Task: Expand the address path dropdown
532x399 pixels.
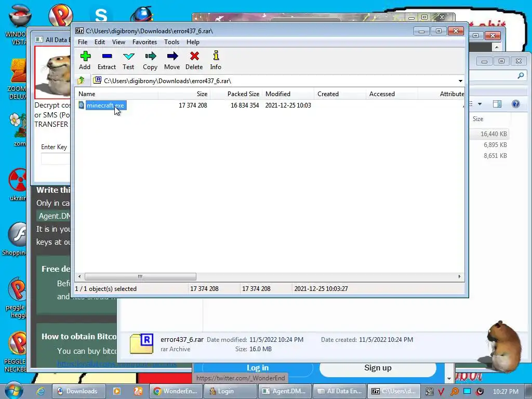Action: [460, 81]
